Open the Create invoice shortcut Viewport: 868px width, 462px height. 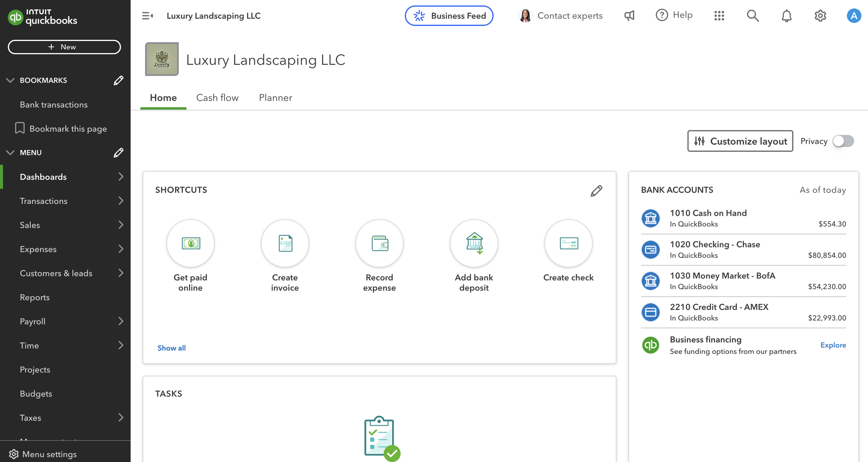point(285,243)
